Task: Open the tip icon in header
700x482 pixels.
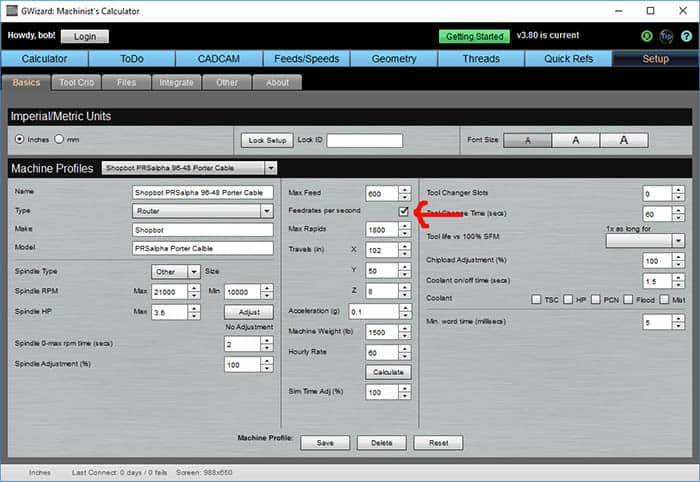Action: coord(666,36)
